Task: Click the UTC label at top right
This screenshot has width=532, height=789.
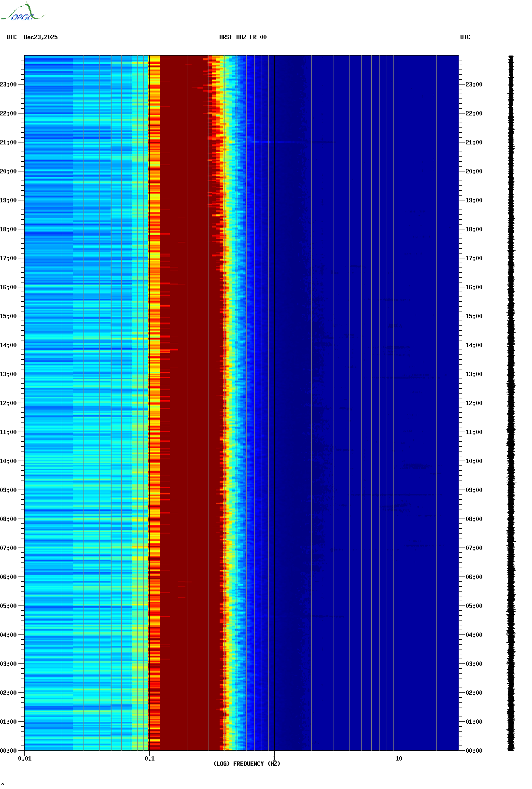Action: (465, 37)
